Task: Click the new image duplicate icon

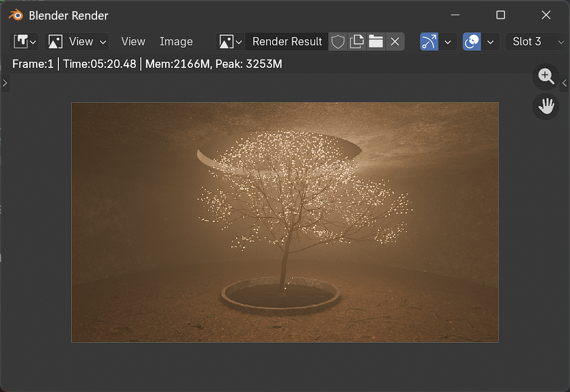Action: coord(357,41)
